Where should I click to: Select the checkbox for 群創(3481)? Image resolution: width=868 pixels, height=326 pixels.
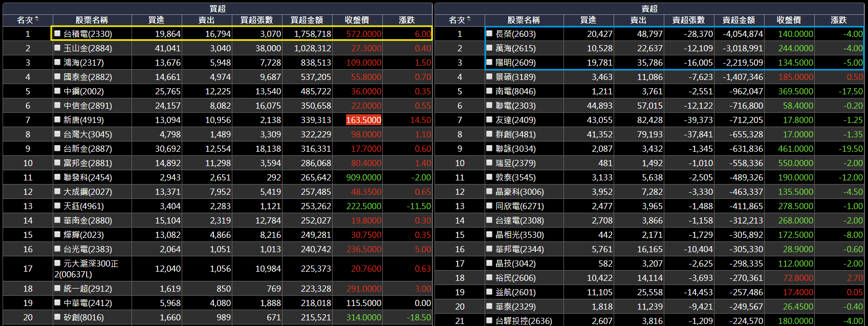[x=489, y=134]
